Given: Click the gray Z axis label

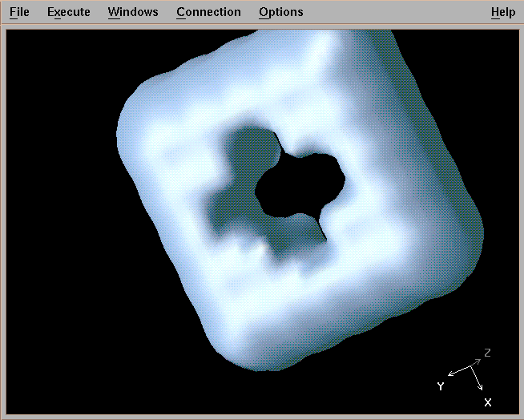Looking at the screenshot, I should pyautogui.click(x=487, y=353).
